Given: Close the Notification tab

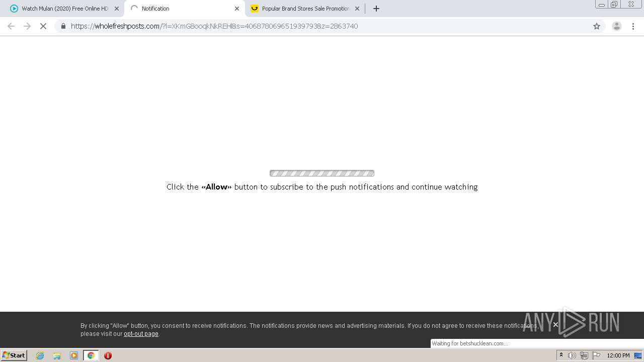Looking at the screenshot, I should pyautogui.click(x=237, y=9).
